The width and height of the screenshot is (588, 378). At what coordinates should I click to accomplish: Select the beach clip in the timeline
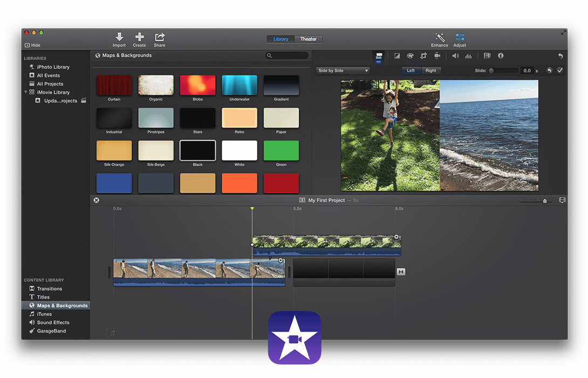[x=199, y=272]
